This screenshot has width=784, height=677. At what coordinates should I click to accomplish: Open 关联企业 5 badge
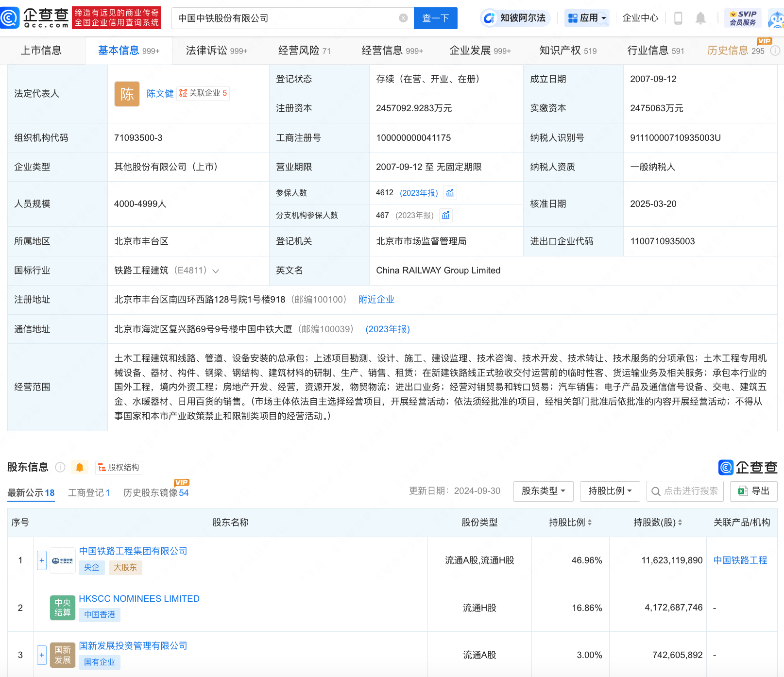[x=203, y=93]
